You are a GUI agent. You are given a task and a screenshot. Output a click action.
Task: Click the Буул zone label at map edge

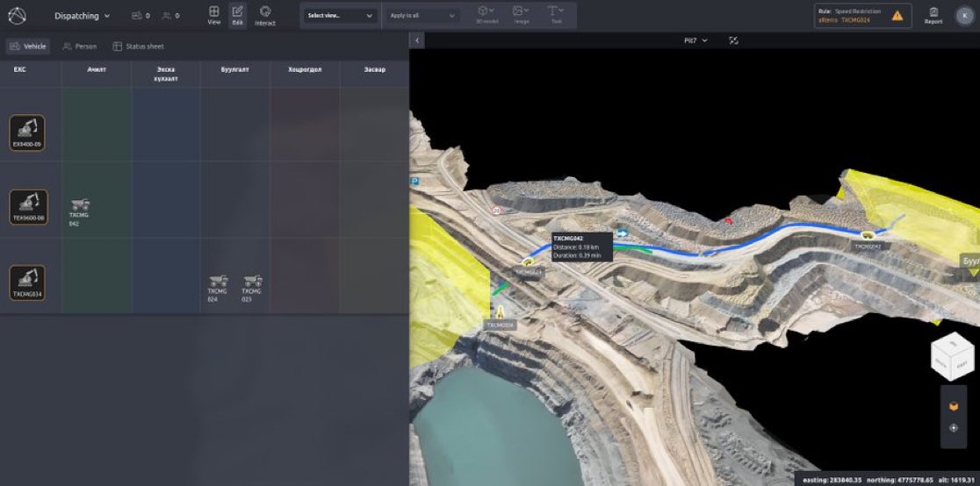click(x=970, y=260)
